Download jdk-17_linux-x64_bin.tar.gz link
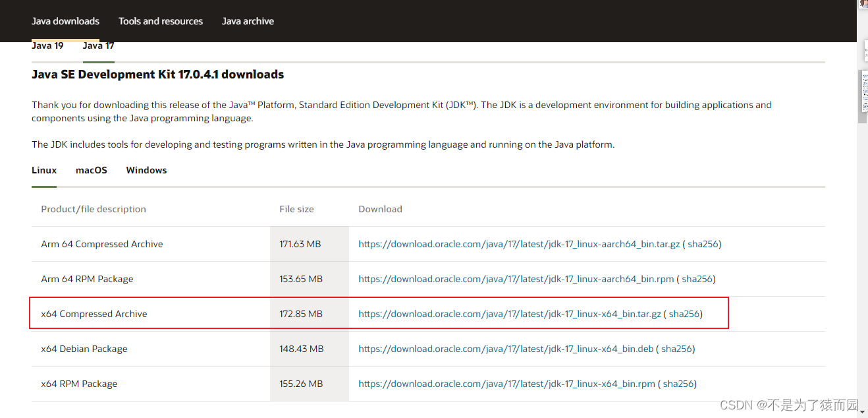Image resolution: width=868 pixels, height=418 pixels. tap(510, 314)
